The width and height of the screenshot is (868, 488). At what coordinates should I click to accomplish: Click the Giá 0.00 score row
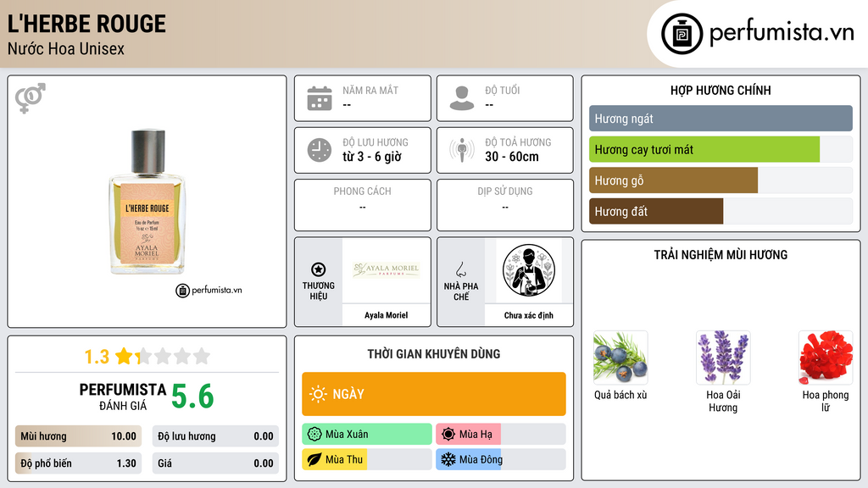pos(215,463)
